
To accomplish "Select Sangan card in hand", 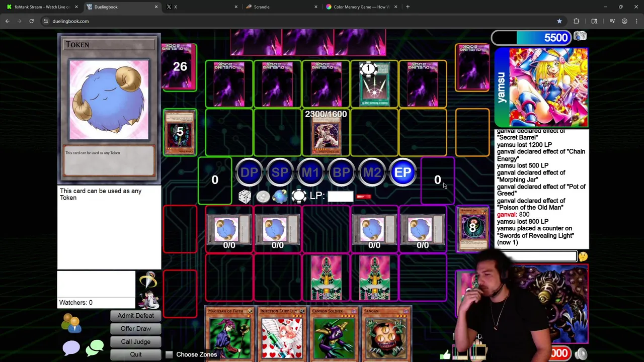I will click(x=386, y=334).
